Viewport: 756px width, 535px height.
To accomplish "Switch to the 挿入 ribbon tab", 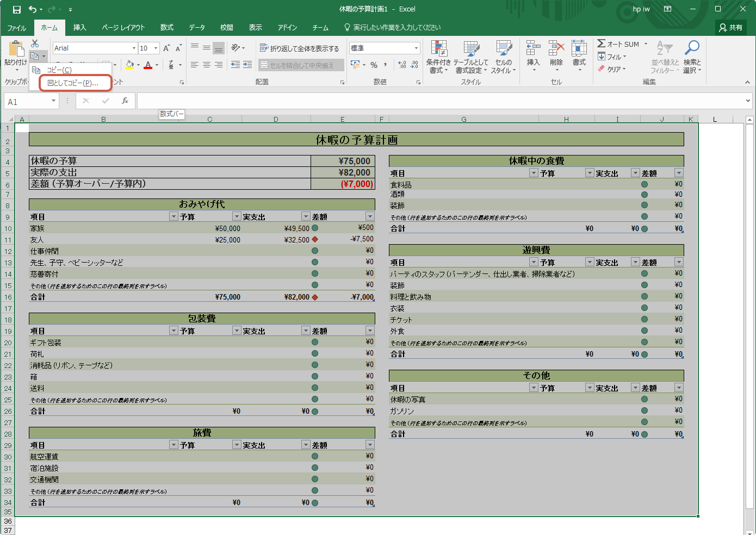I will 80,28.
